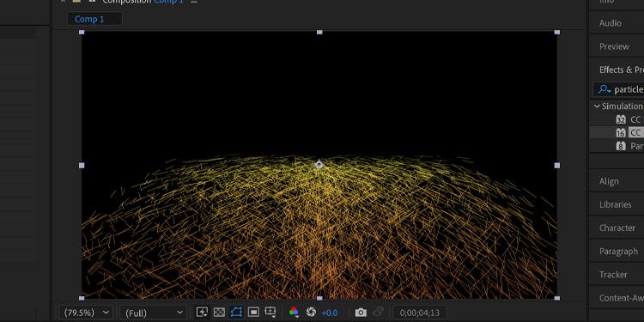This screenshot has height=322, width=644.
Task: Open the Show Channel color icon
Action: click(x=294, y=313)
